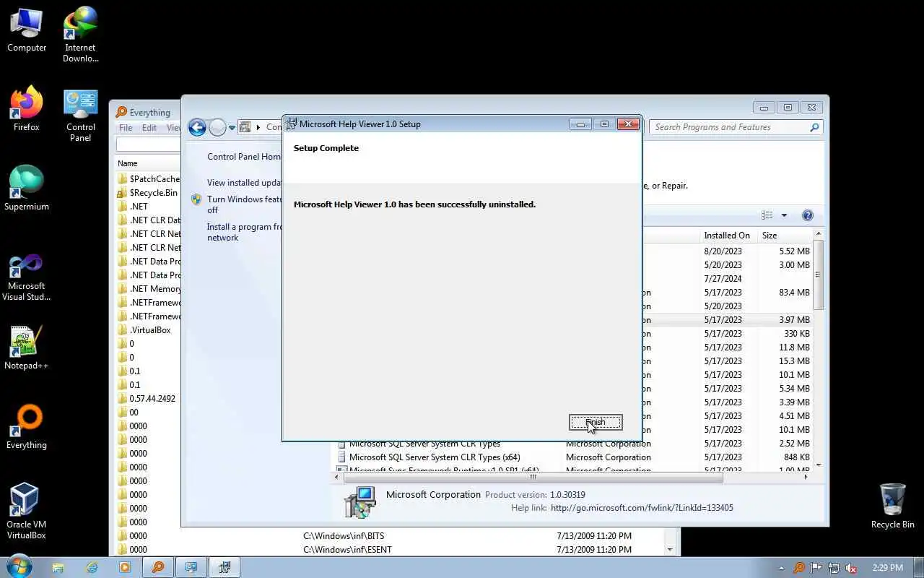Select the Notepad++ desktop shortcut
The image size is (924, 578).
click(x=27, y=348)
